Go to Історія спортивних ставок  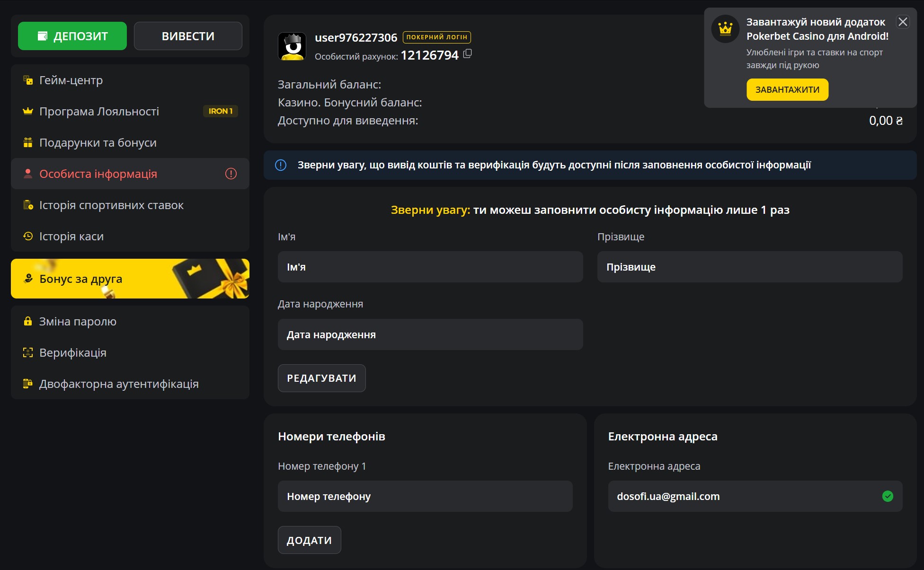[111, 205]
